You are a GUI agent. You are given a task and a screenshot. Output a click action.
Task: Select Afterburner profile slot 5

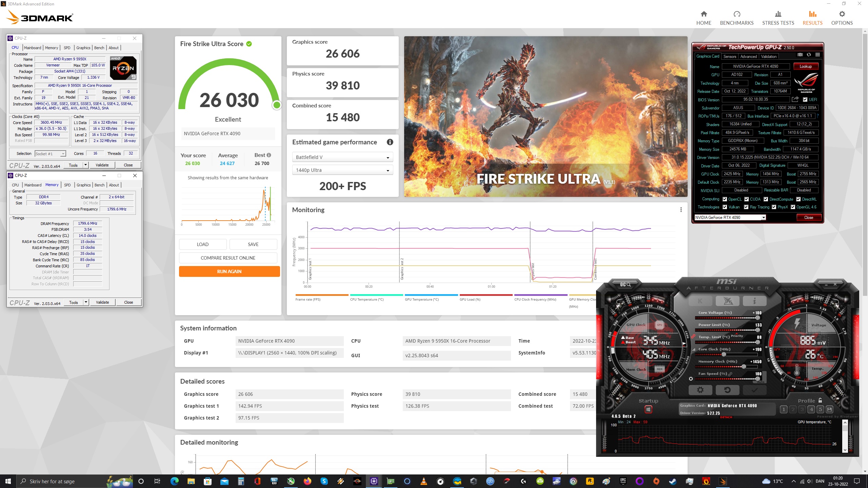(x=820, y=409)
